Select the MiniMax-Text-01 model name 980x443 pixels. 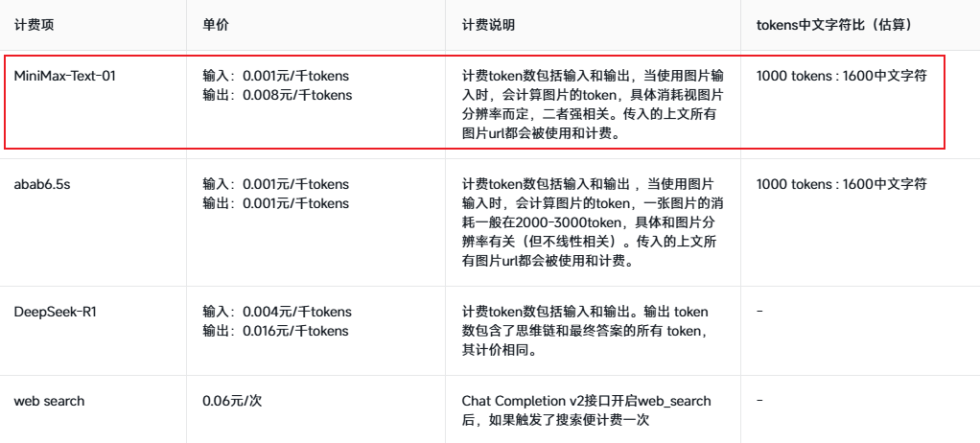(x=65, y=75)
